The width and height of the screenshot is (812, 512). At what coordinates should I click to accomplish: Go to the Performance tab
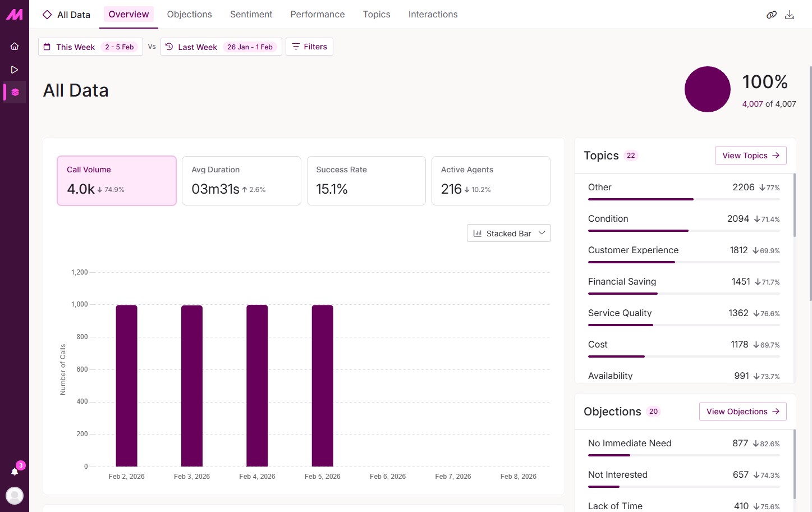tap(318, 15)
